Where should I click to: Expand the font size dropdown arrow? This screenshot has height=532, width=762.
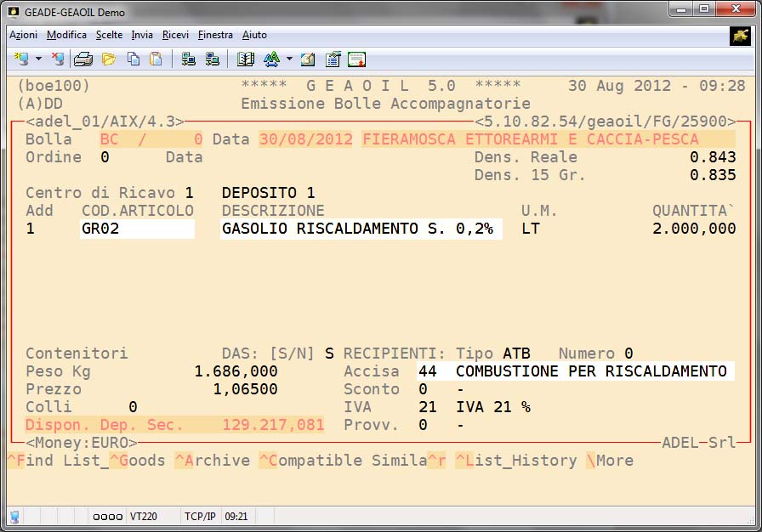click(x=288, y=59)
